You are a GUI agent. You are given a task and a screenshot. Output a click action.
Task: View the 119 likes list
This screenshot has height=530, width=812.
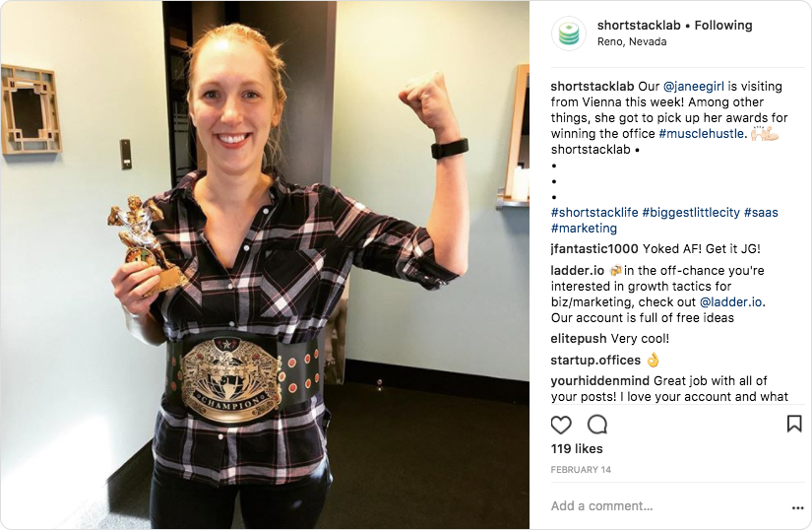point(577,448)
